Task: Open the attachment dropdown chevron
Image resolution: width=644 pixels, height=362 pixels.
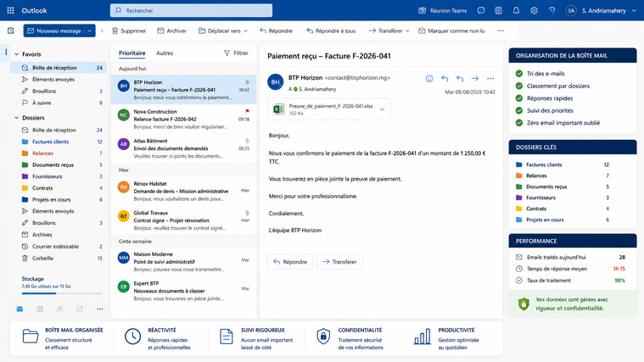Action: [383, 109]
